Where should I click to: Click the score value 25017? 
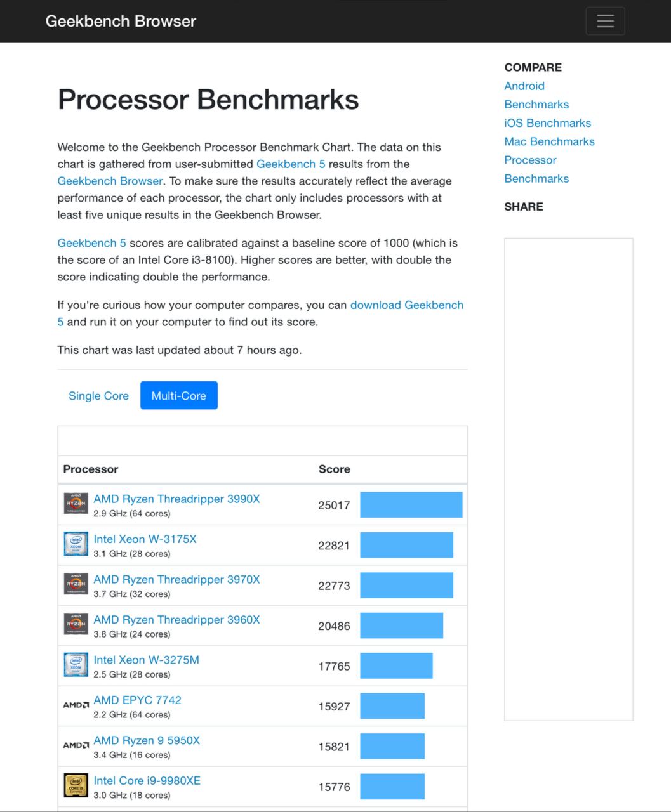[x=334, y=506]
